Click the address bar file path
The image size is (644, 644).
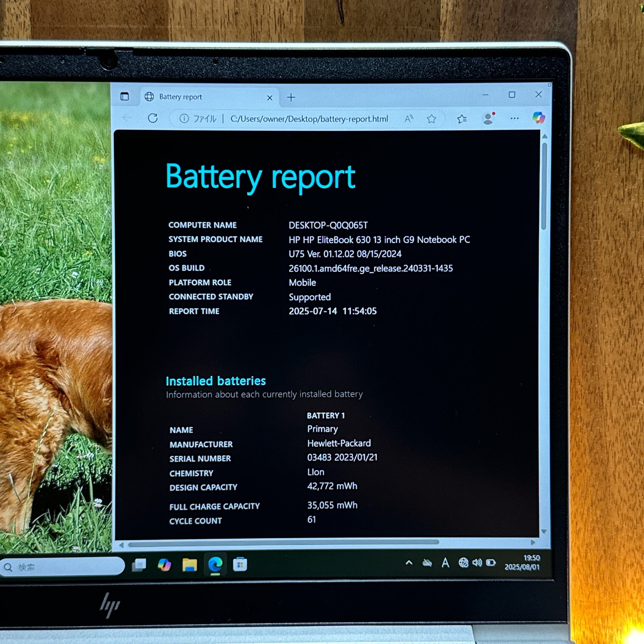coord(309,119)
